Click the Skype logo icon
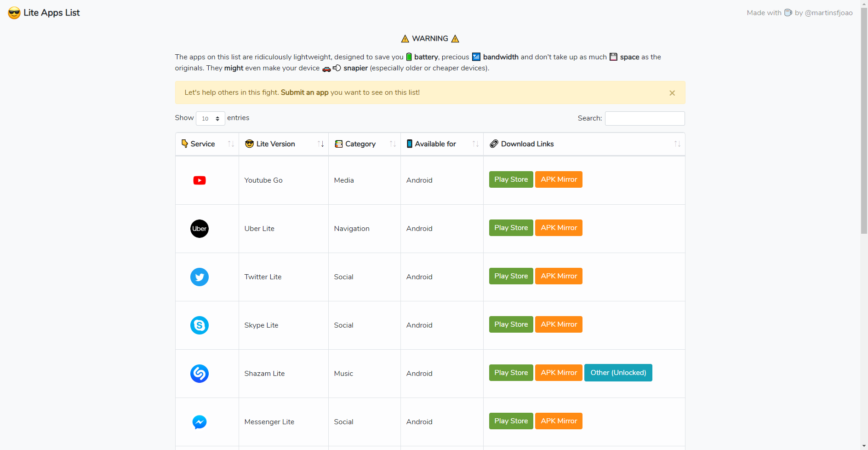Viewport: 868px width, 450px height. 199,325
